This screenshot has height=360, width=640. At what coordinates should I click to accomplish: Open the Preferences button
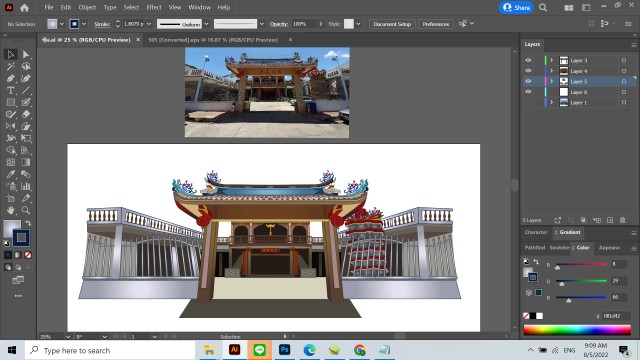coord(436,24)
